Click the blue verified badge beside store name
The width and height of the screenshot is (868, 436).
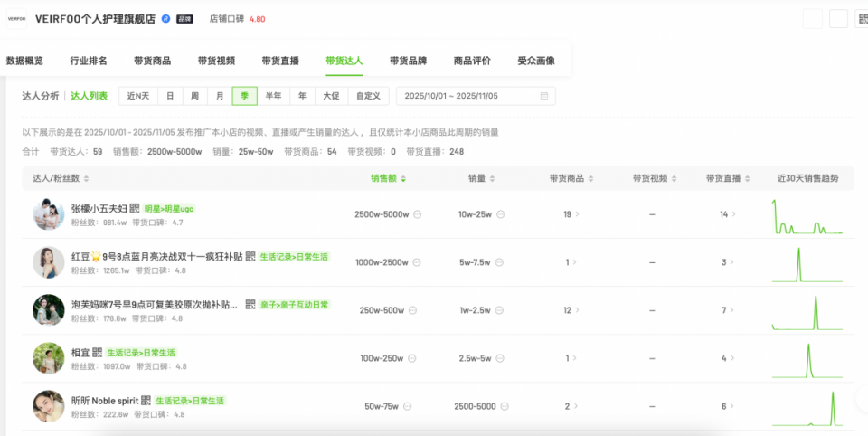pos(165,19)
